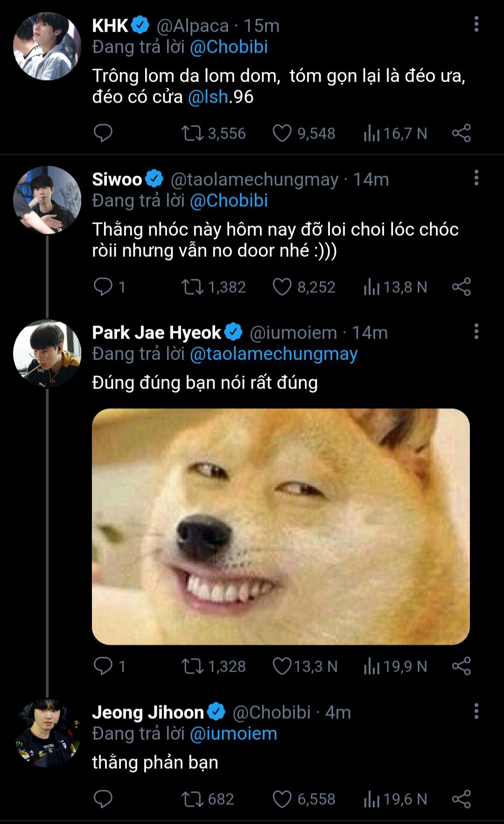Open more options on Siwoo's tweet

tap(476, 178)
